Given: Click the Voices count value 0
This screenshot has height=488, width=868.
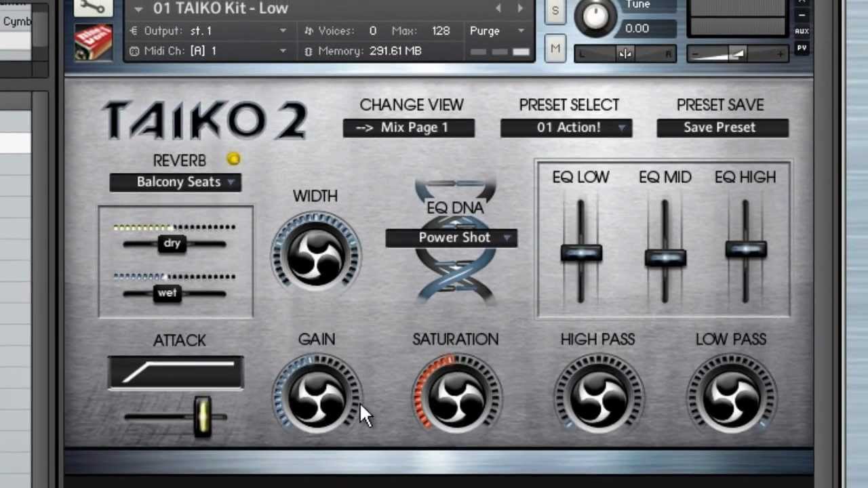Looking at the screenshot, I should click(x=373, y=30).
